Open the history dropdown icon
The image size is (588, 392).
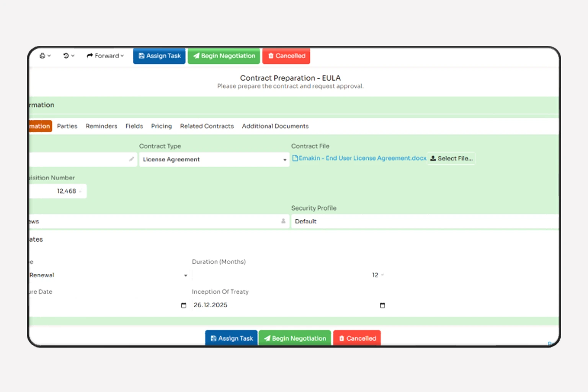tap(69, 56)
